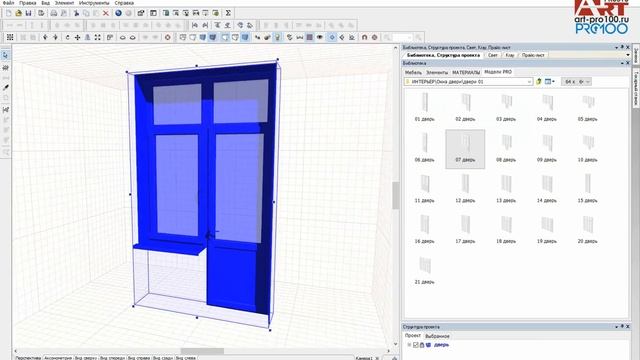Screen dimensions: 640x360
Task: Switch to the Мебель library tab
Action: (413, 72)
